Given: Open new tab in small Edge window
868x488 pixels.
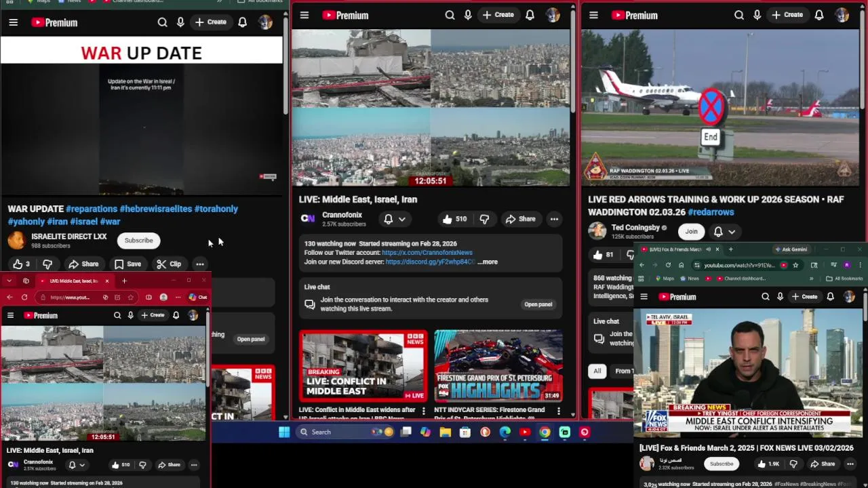Looking at the screenshot, I should tap(124, 281).
